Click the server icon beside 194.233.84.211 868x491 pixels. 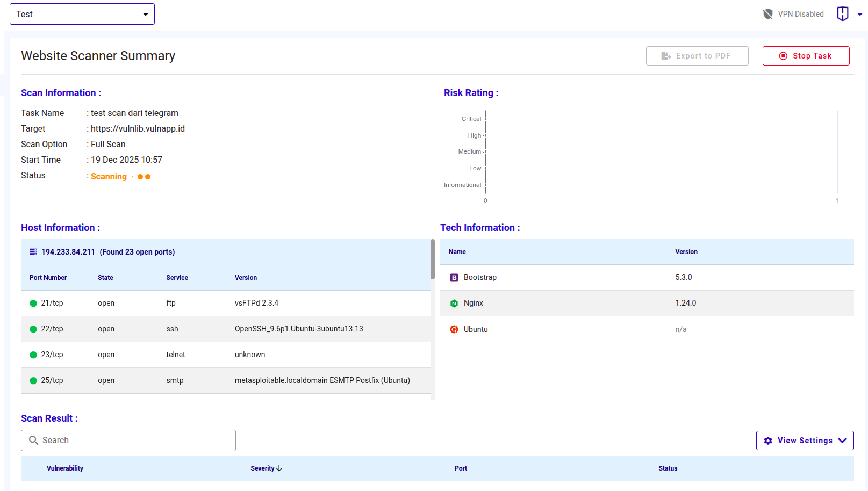coord(33,252)
